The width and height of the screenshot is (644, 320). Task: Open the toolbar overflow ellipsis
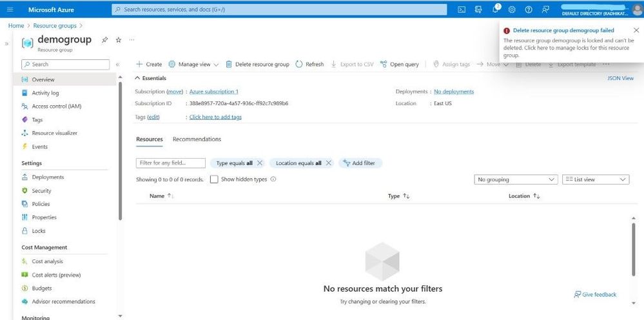click(x=606, y=64)
